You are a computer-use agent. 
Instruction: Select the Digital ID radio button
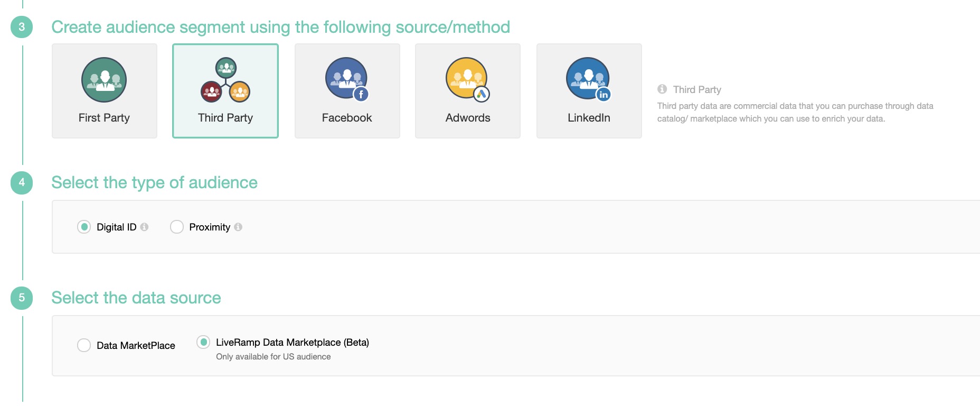(84, 227)
